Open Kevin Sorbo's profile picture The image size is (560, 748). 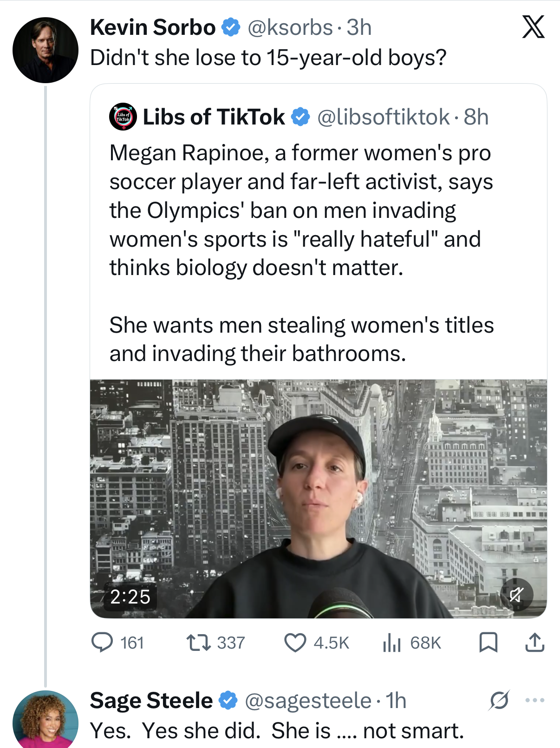pyautogui.click(x=45, y=50)
